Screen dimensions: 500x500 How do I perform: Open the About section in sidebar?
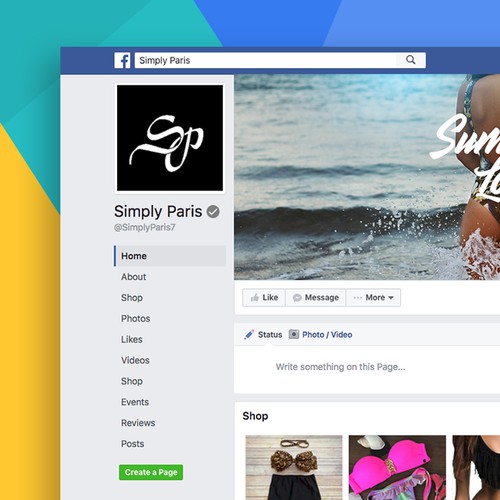pyautogui.click(x=133, y=277)
